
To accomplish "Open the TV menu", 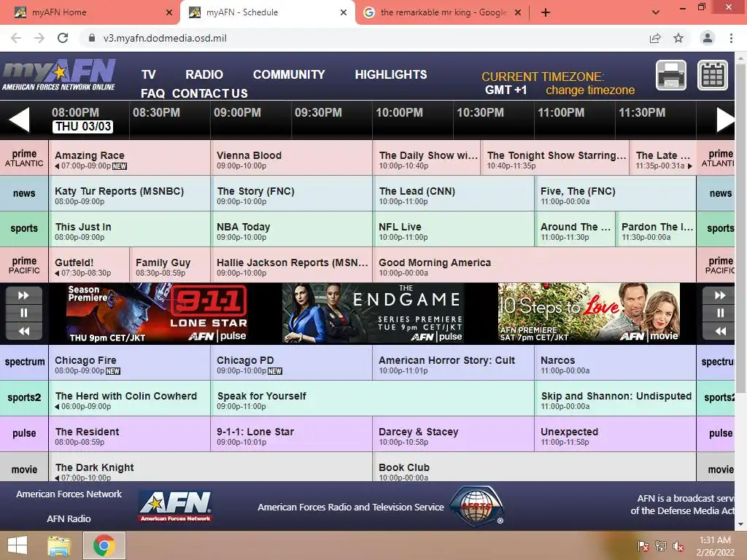I will point(149,75).
